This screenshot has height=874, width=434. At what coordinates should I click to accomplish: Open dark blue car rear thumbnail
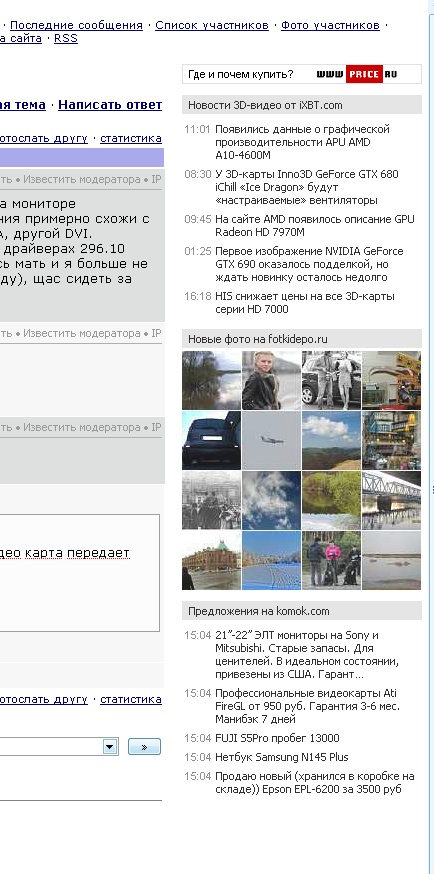click(x=211, y=440)
